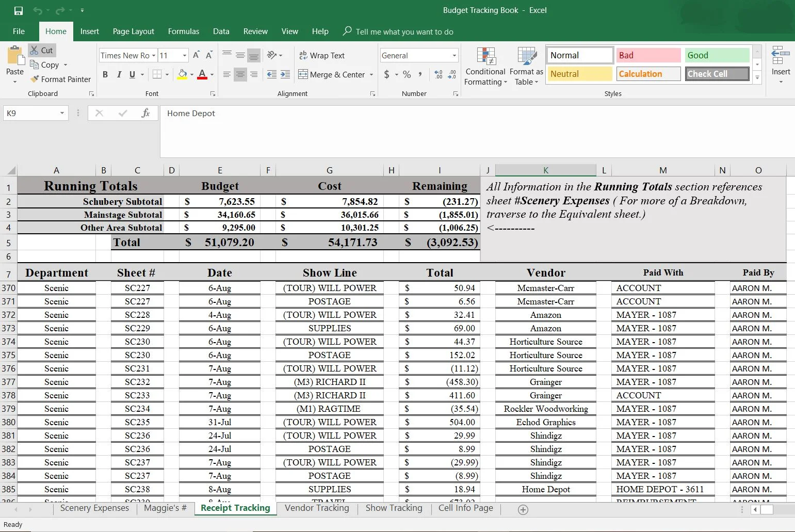This screenshot has height=532, width=795.
Task: Click Cut scissors button
Action: point(41,50)
